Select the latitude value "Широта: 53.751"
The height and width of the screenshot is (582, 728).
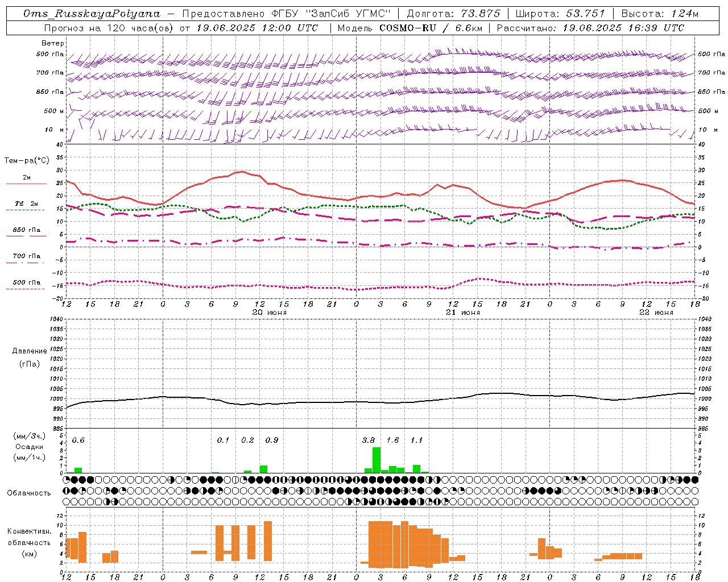[560, 14]
